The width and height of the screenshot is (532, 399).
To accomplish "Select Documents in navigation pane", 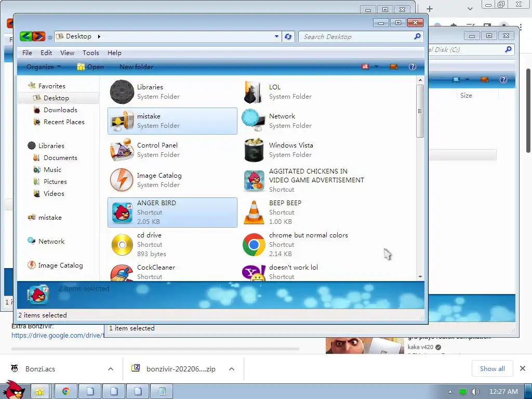I will click(x=60, y=158).
